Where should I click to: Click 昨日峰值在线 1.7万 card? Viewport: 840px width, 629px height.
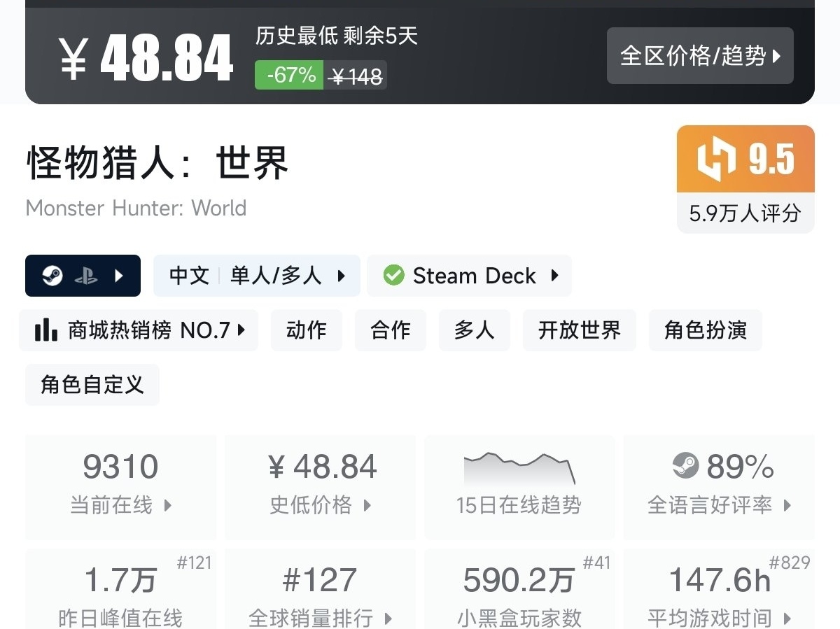pyautogui.click(x=120, y=588)
